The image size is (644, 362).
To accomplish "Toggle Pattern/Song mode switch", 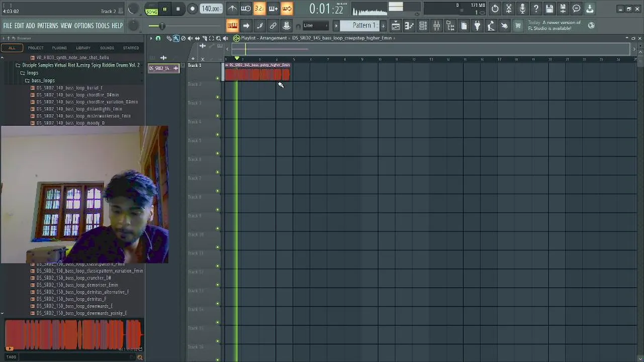I will pos(151,9).
